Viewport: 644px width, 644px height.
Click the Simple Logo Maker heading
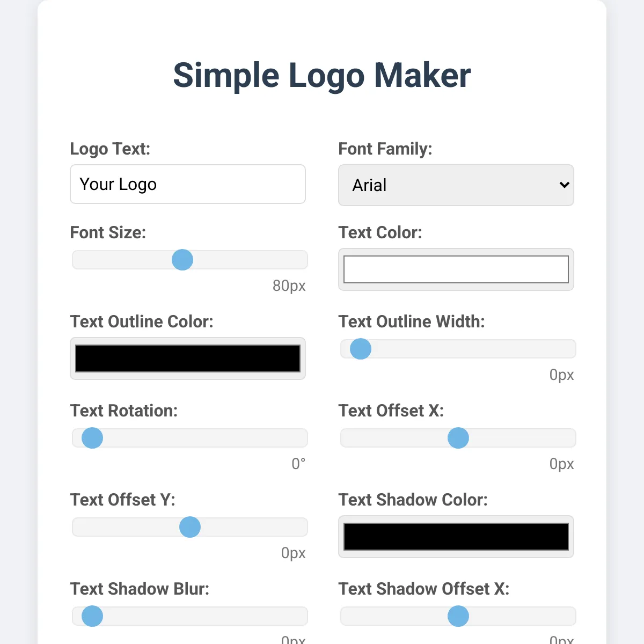[x=322, y=75]
